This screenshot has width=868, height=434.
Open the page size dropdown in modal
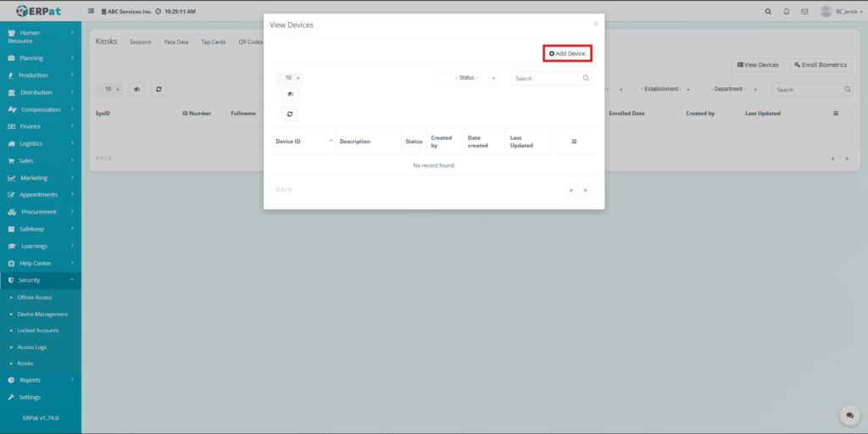click(290, 78)
